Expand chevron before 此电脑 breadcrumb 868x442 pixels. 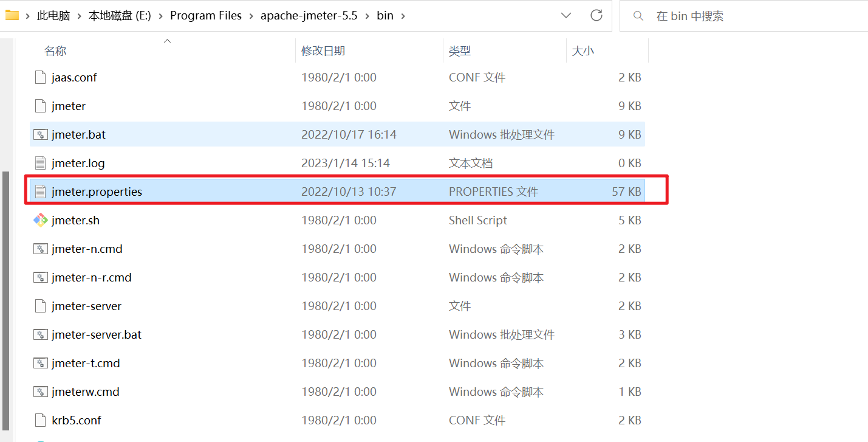[27, 16]
